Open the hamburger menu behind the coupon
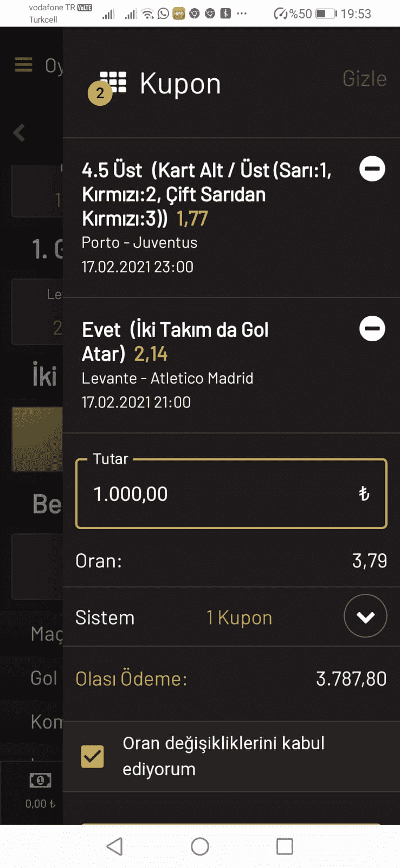This screenshot has height=868, width=400. pos(23,65)
